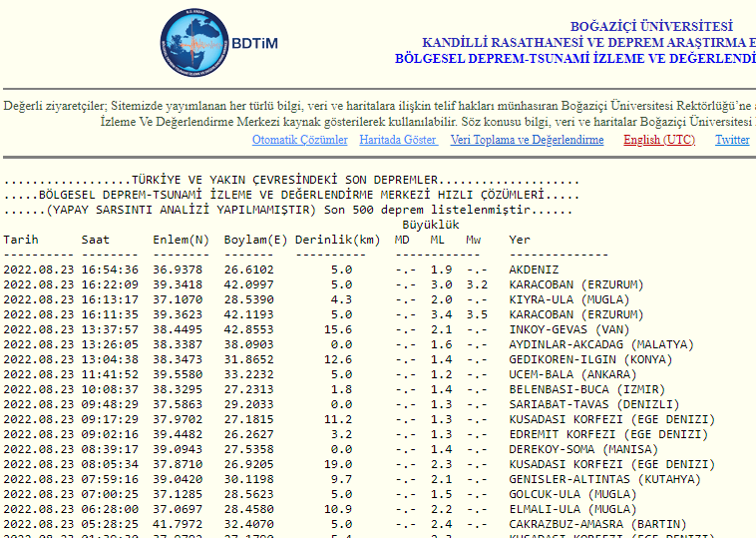Select the CAKRAZBUZ-AMASRA (BARTIN) location
Image resolution: width=756 pixels, height=538 pixels.
pos(595,524)
